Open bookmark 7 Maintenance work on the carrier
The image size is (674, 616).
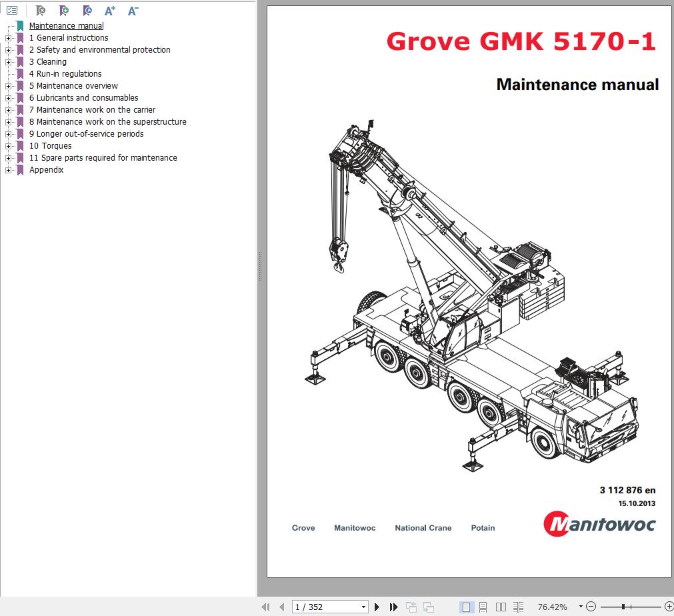click(93, 110)
